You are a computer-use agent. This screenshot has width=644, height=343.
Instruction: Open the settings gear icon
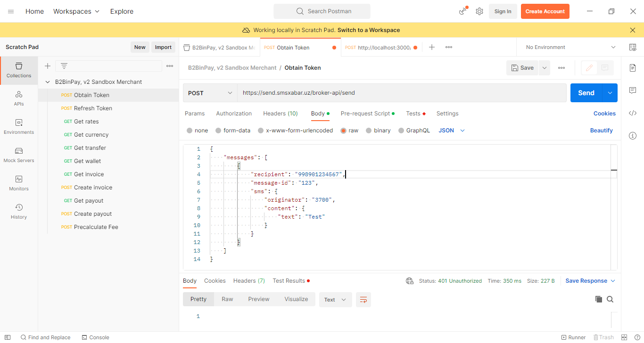click(479, 11)
